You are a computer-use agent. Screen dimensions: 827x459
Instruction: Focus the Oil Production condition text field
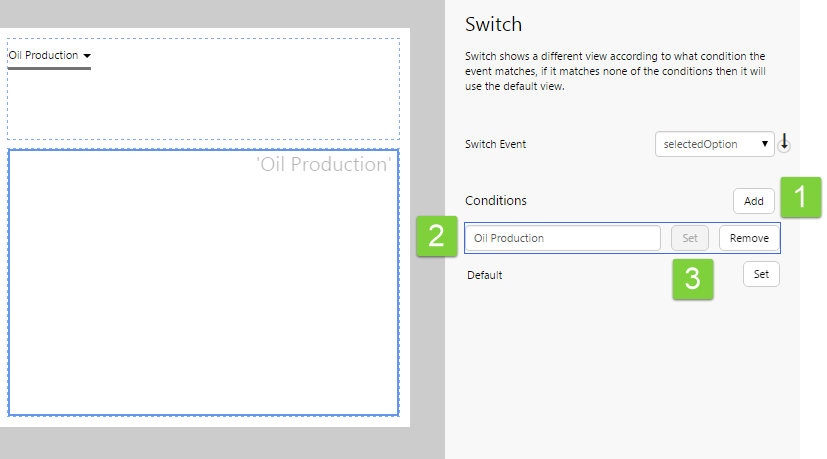(x=562, y=238)
